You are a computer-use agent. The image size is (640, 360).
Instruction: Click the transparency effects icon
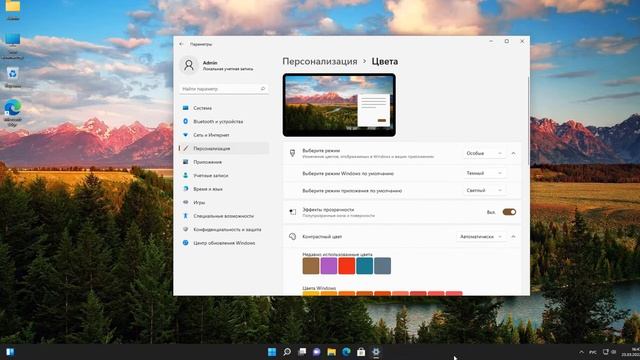(x=292, y=212)
